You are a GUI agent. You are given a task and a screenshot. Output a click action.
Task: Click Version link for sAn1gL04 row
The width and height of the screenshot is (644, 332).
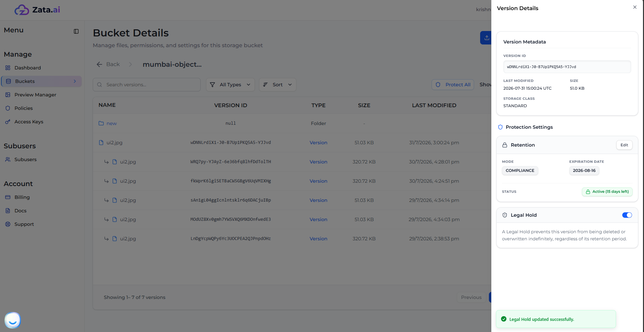click(x=318, y=200)
